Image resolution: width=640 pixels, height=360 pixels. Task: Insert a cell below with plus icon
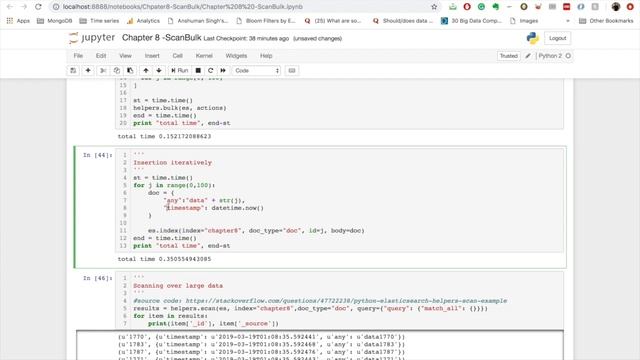88,71
